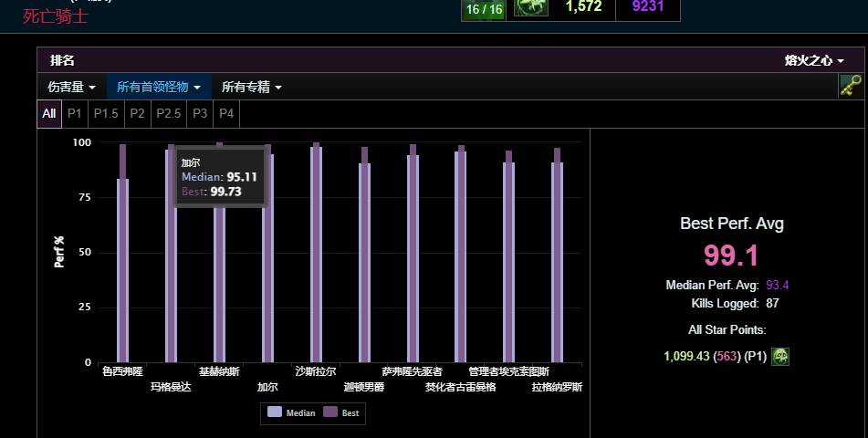Screen dimensions: 868x438
Task: Click the 1,099.43 all star points value
Action: point(686,357)
